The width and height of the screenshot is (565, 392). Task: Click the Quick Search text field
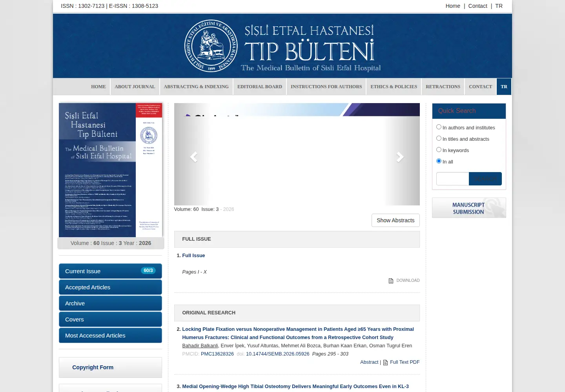click(452, 179)
